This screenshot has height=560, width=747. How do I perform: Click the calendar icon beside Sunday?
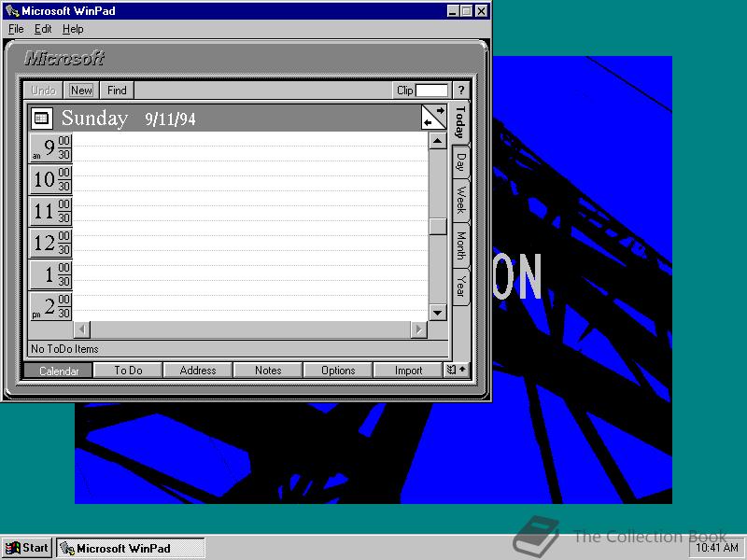[x=41, y=119]
